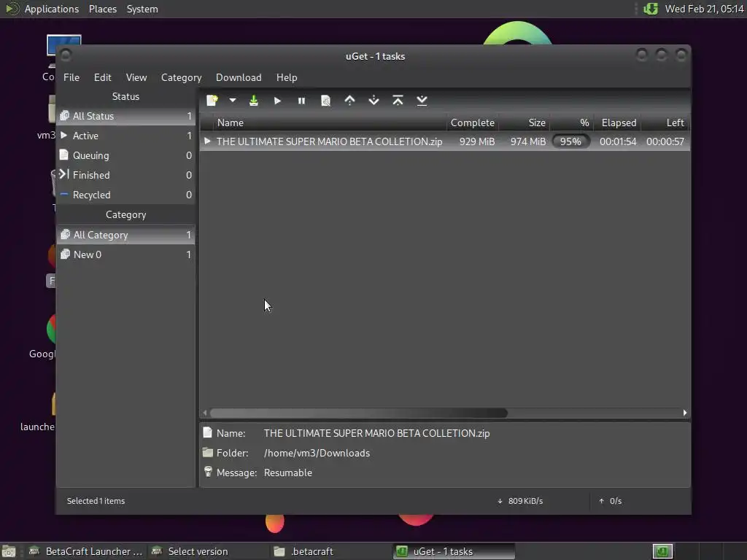Click the horizontal scrollbar thumb in the download list
747x560 pixels.
pyautogui.click(x=359, y=413)
